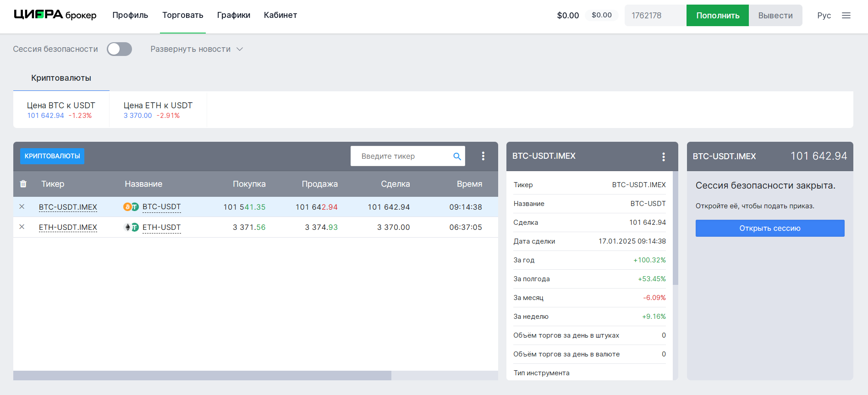Click the trash icon in table header

[23, 184]
